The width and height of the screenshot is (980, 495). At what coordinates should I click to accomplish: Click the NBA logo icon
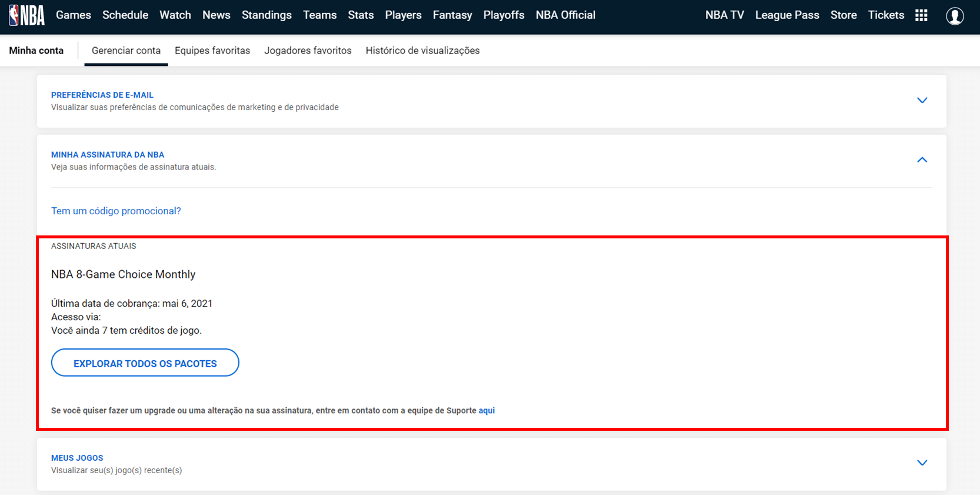coord(26,15)
